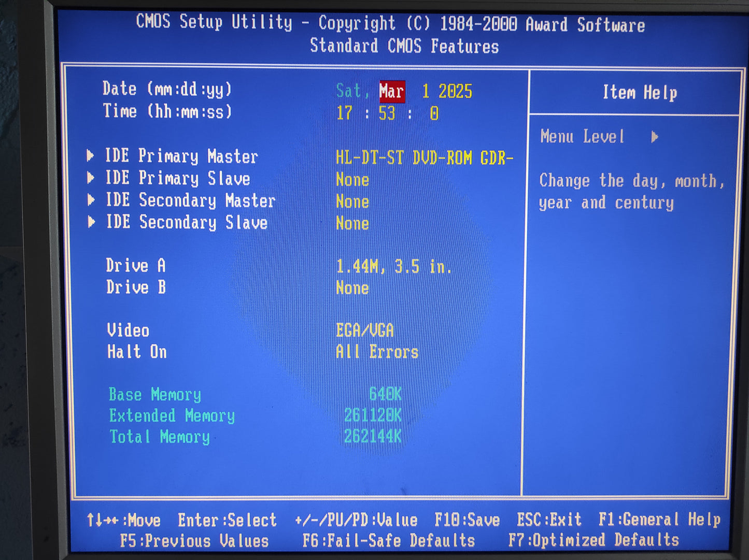Image resolution: width=749 pixels, height=560 pixels.
Task: Click F1:General Help in the footer
Action: coord(659,520)
